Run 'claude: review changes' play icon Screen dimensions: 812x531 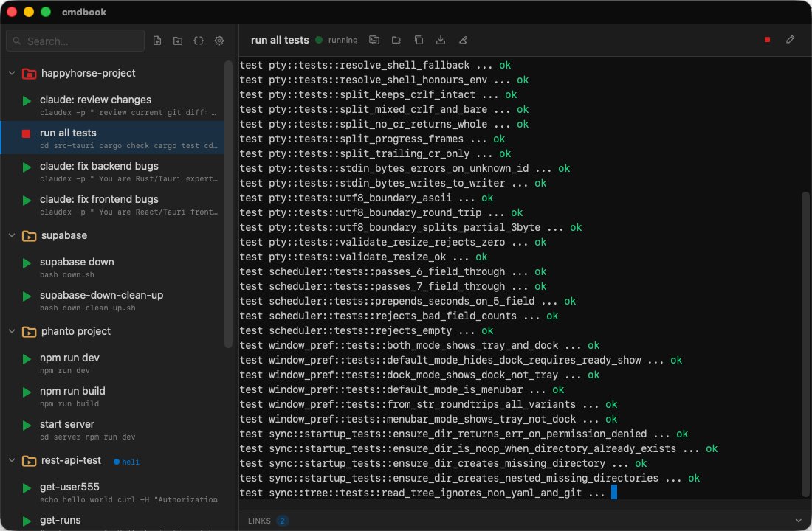point(27,100)
